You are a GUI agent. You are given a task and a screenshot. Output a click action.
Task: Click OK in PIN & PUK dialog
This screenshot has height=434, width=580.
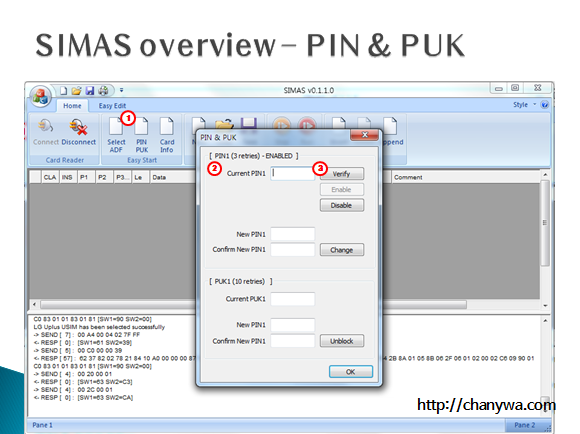pos(351,371)
